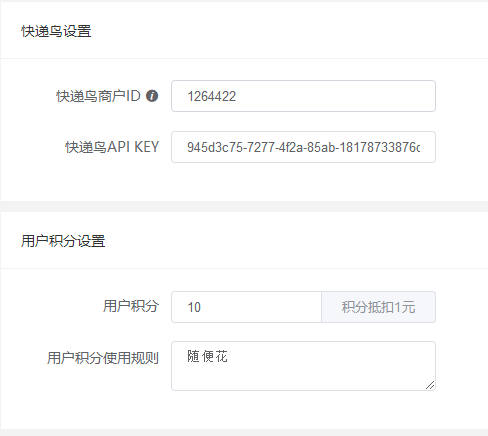488x436 pixels.
Task: Click inside the 用户积分使用规则 textarea
Action: click(303, 366)
